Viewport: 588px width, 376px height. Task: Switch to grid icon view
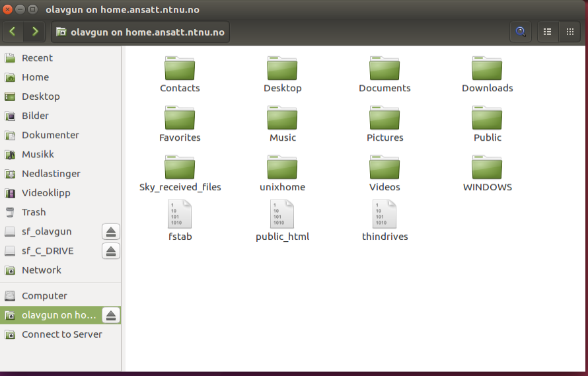(x=570, y=32)
